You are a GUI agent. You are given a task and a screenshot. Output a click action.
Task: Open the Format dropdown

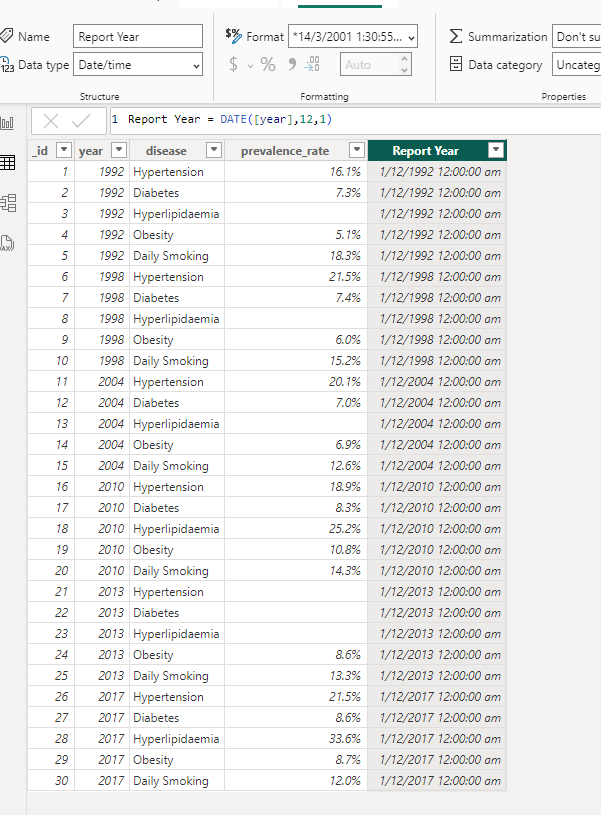[x=353, y=37]
